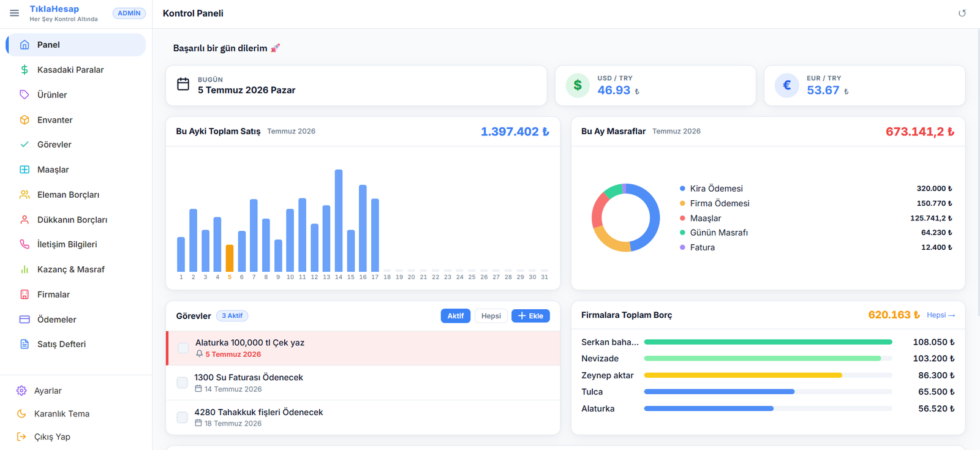Open Envanter box icon
The image size is (980, 450).
(x=24, y=120)
